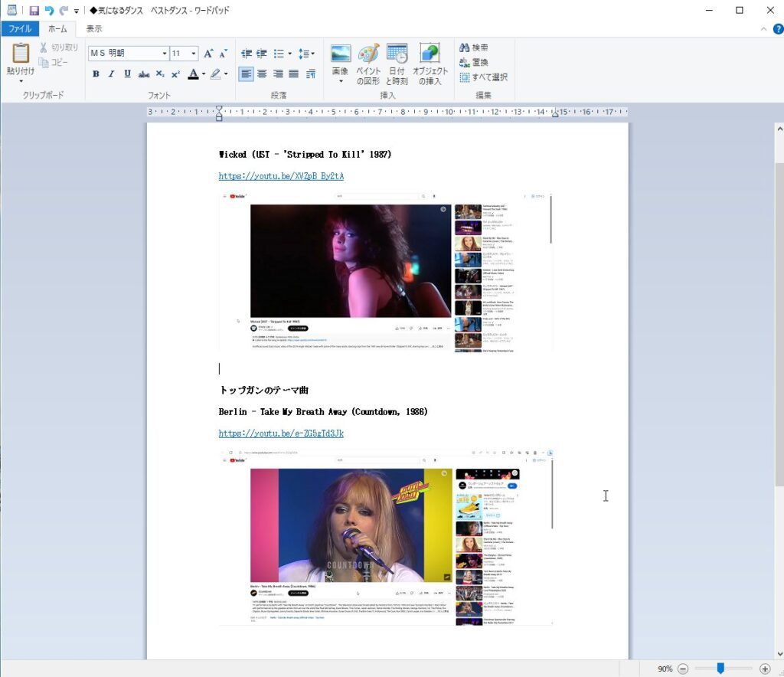The image size is (784, 677).
Task: Click 検索 find button
Action: [473, 47]
